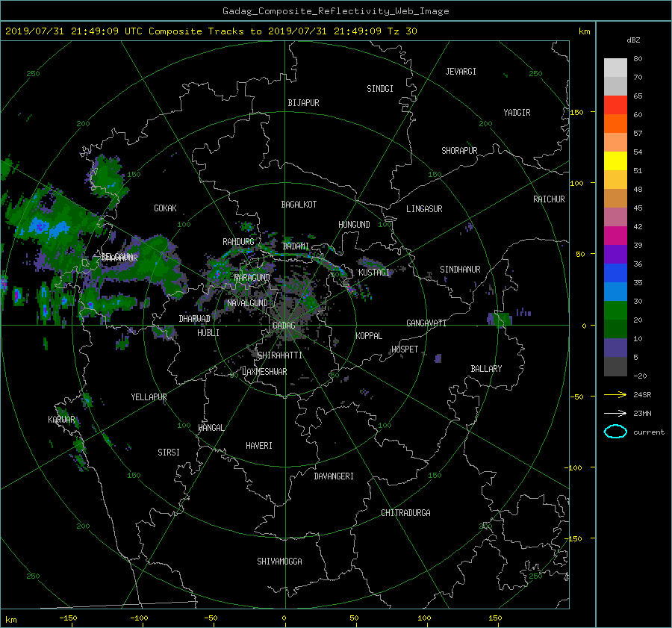
Task: Click the 0 tick on bottom km axis
Action: [x=284, y=618]
